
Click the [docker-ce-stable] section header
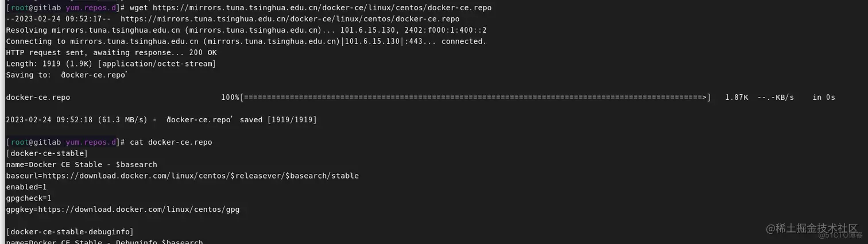47,153
